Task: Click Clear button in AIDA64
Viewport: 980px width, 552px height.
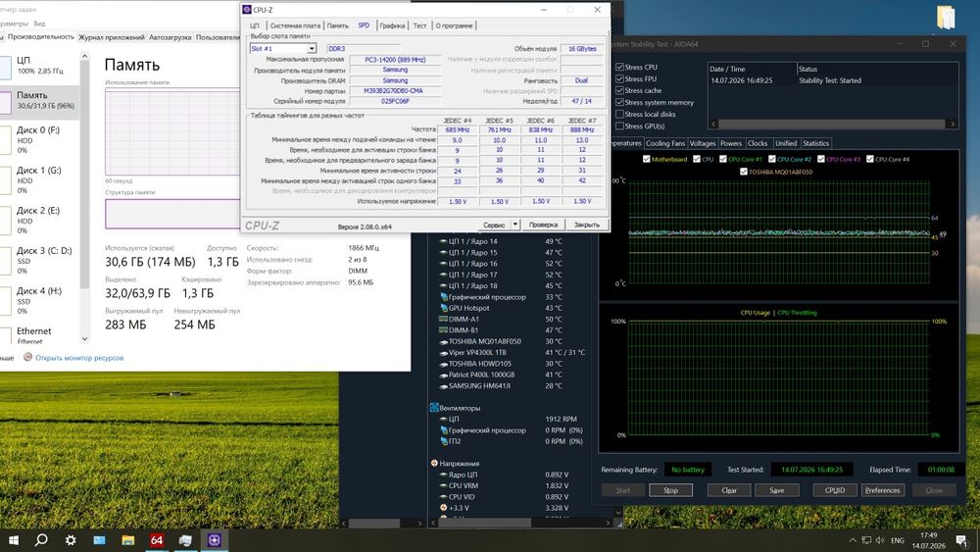Action: (729, 490)
